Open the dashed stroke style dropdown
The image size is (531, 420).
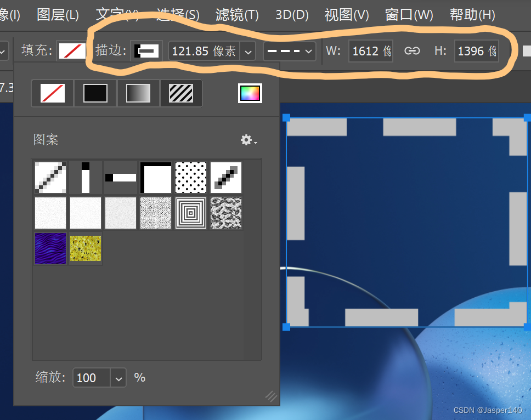pos(289,51)
